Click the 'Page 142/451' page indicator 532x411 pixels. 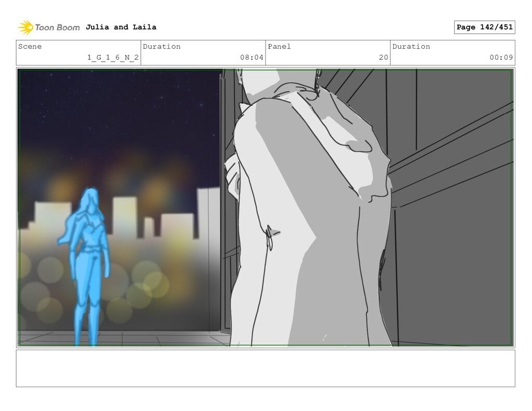(485, 27)
